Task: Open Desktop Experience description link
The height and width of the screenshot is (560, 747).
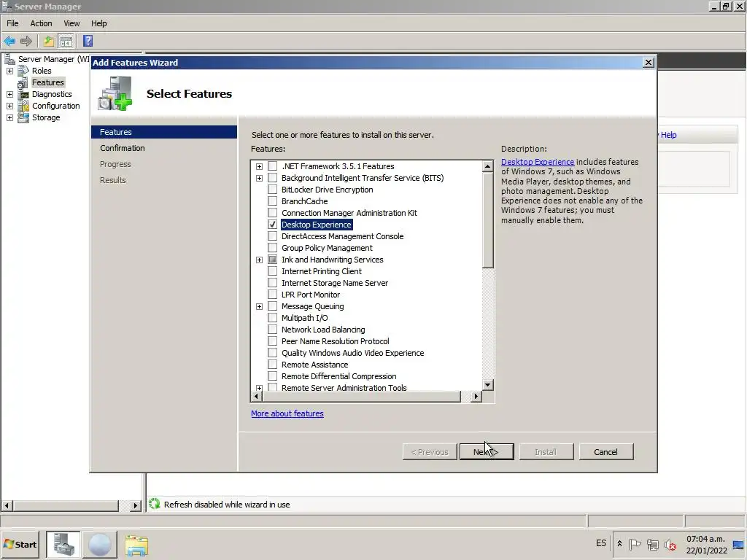Action: point(538,162)
